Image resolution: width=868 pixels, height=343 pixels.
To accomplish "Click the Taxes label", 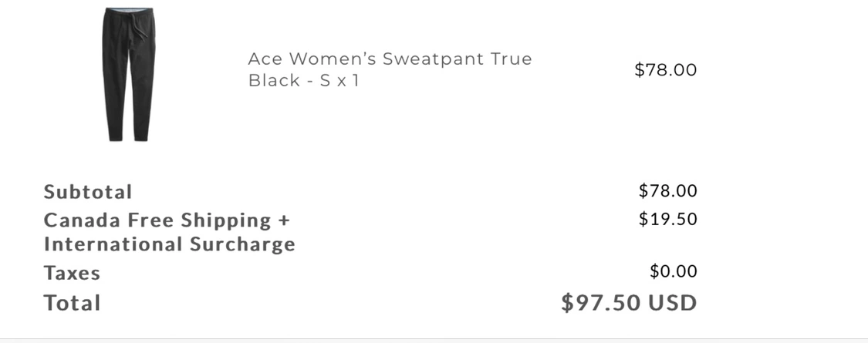I will (x=72, y=274).
